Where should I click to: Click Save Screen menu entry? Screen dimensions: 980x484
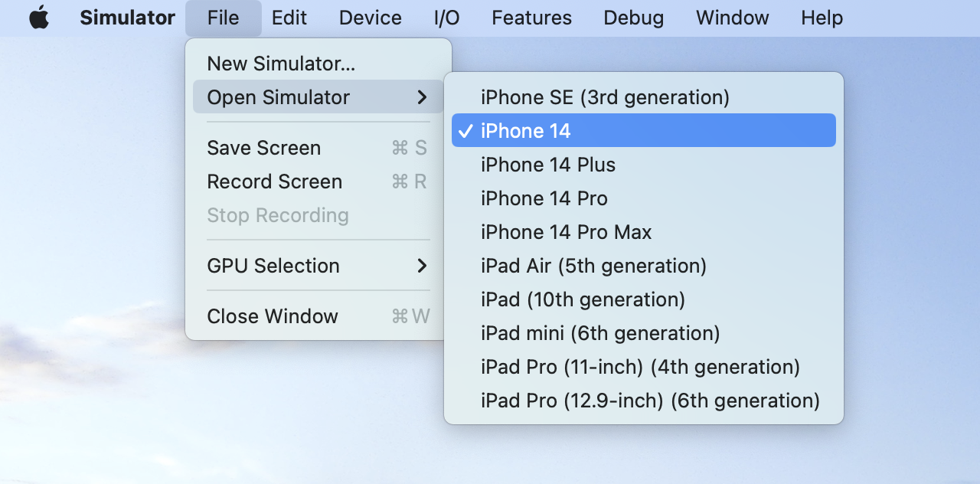click(318, 148)
